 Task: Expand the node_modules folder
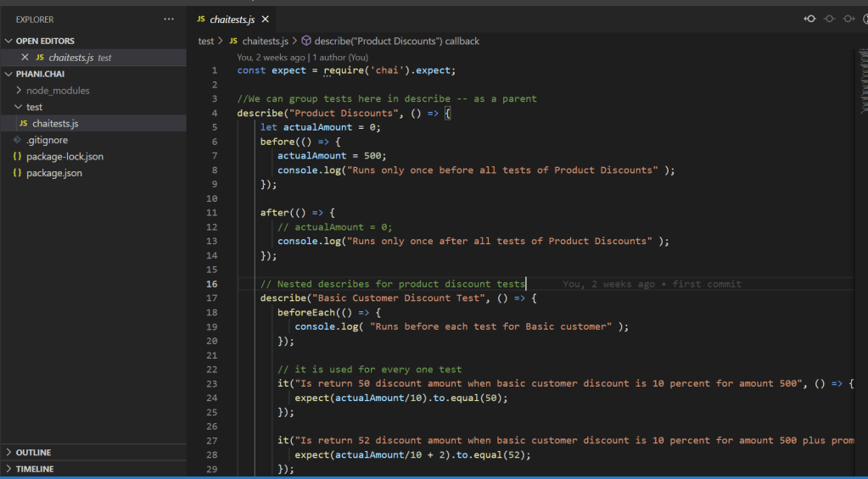(58, 91)
